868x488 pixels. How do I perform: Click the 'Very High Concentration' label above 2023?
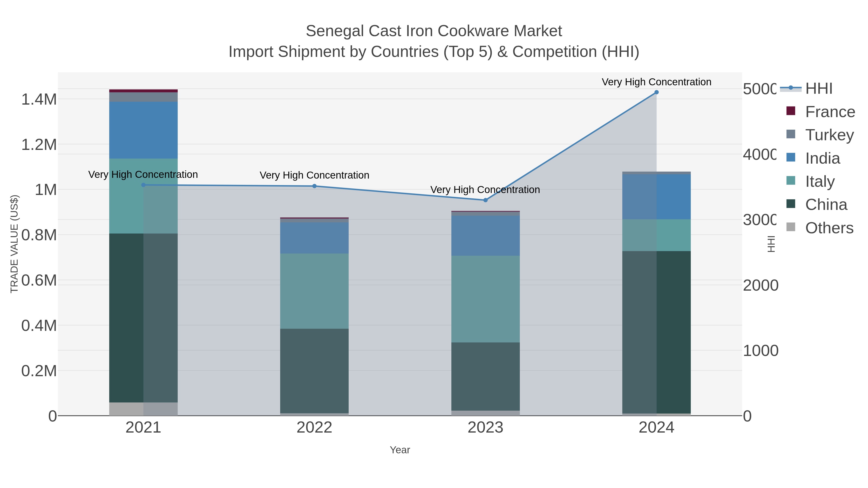coord(485,190)
